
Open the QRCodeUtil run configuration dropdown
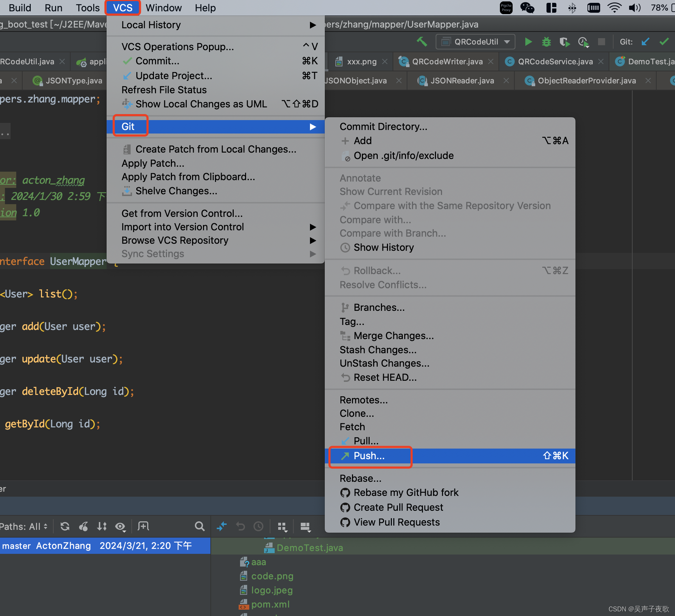click(x=475, y=42)
